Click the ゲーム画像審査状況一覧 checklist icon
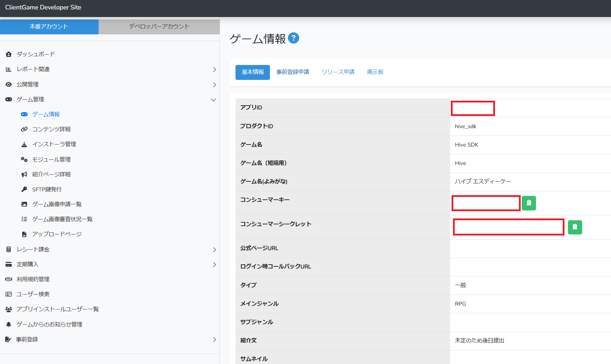The width and height of the screenshot is (611, 364). [24, 219]
